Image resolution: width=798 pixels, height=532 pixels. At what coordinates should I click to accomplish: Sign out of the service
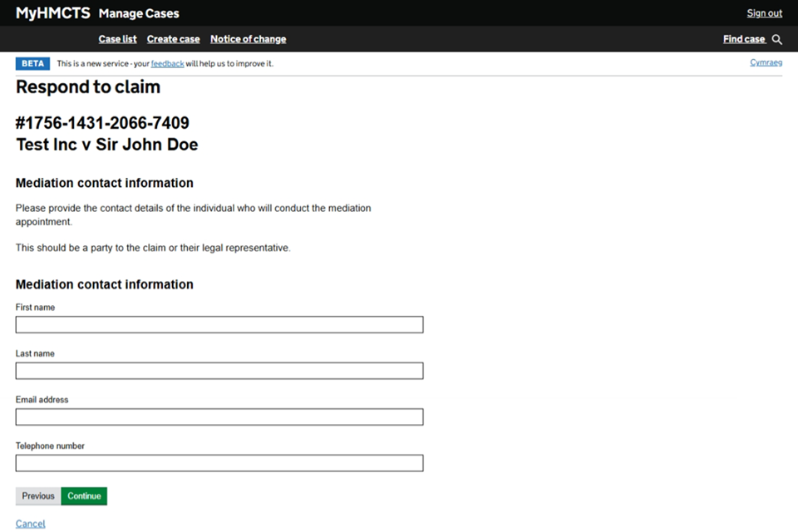point(764,13)
